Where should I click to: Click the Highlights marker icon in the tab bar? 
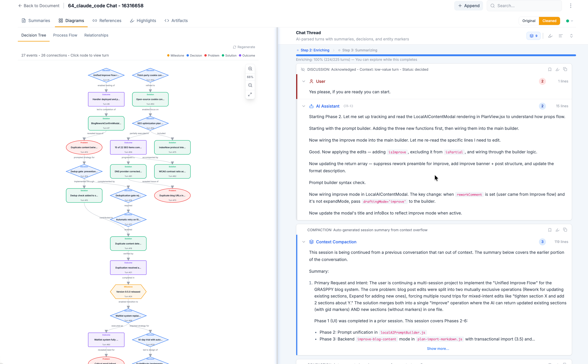[132, 21]
